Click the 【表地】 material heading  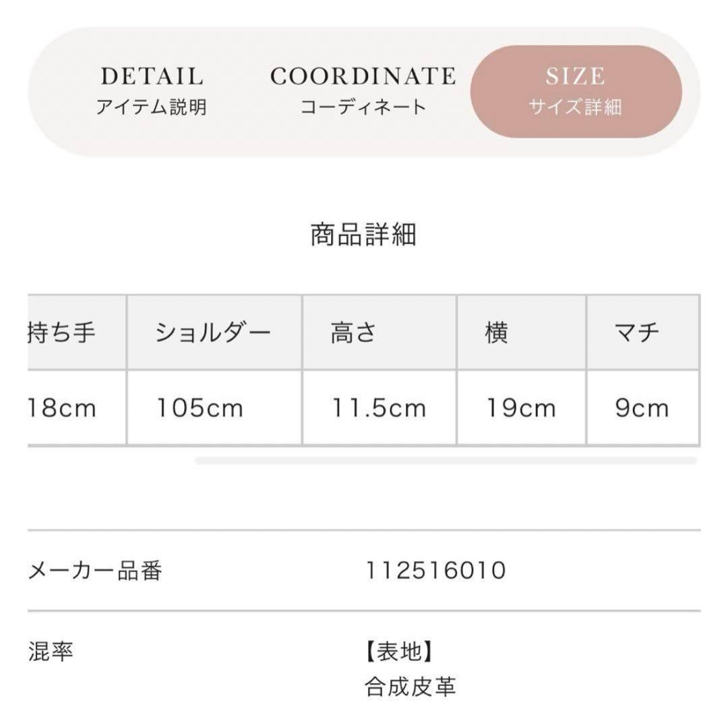pyautogui.click(x=399, y=651)
